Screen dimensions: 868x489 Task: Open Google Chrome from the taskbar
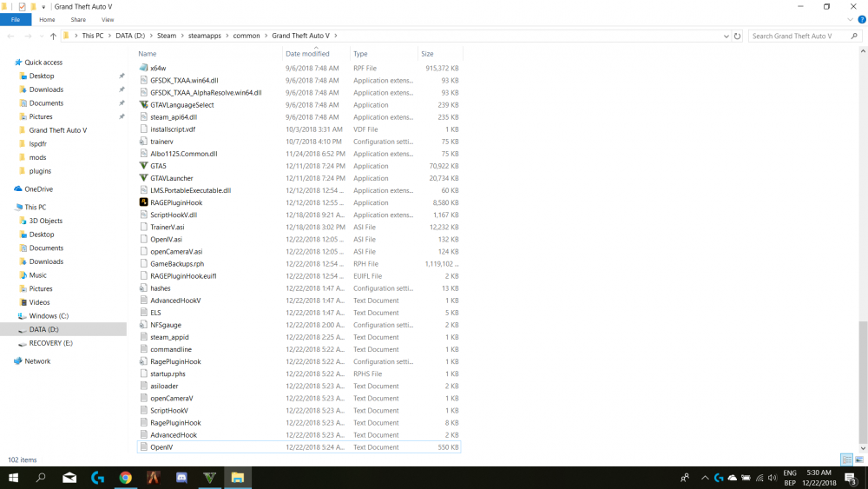pyautogui.click(x=126, y=478)
